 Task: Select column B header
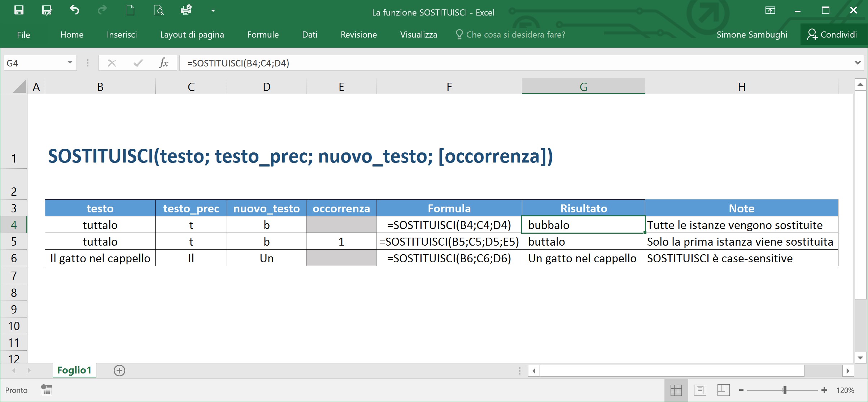click(x=100, y=87)
